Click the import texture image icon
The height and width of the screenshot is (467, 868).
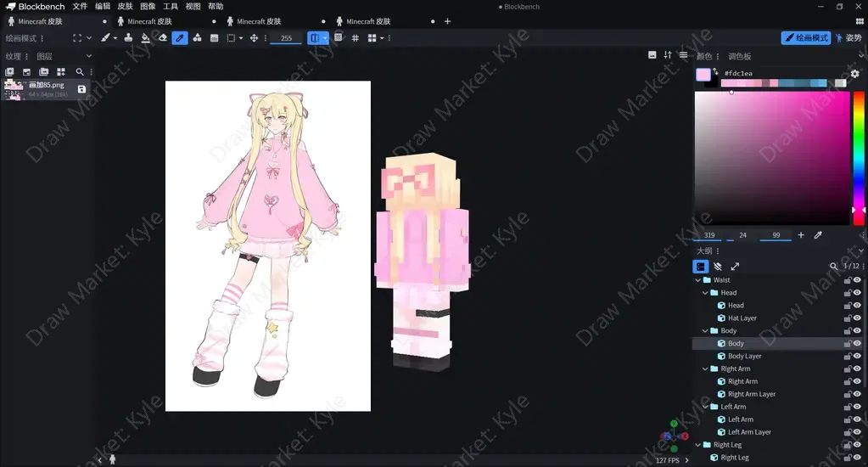(26, 72)
